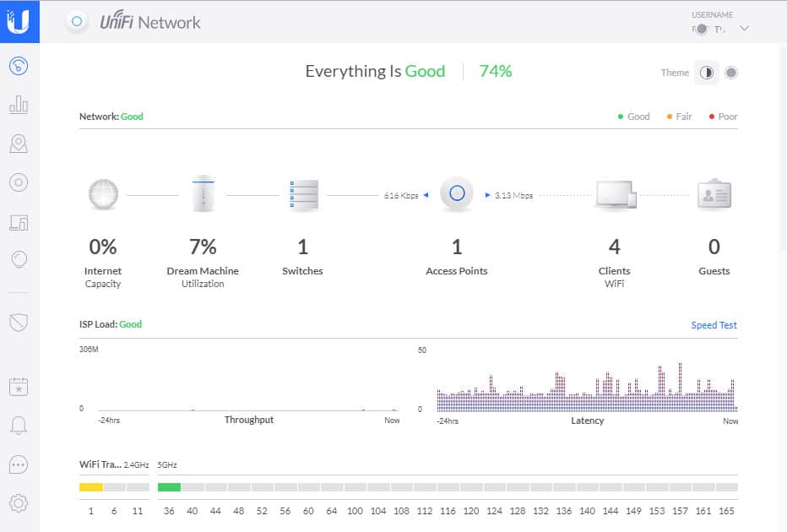Click green channel 36 bar in 5GHz

point(169,487)
